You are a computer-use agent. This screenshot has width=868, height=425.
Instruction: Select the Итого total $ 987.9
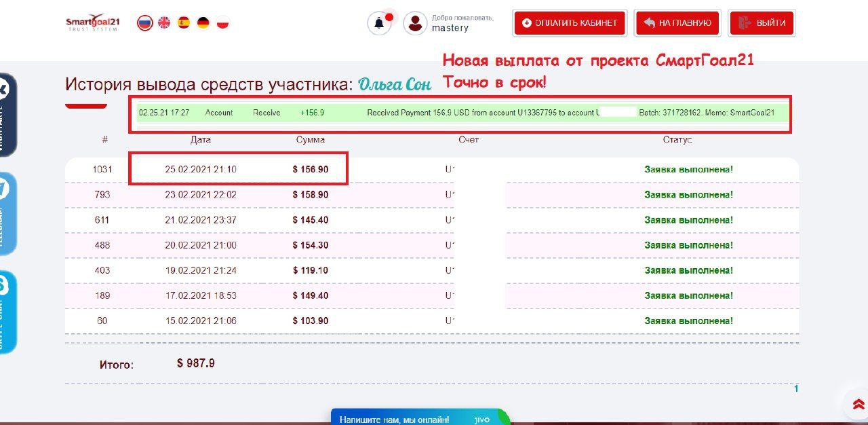196,363
